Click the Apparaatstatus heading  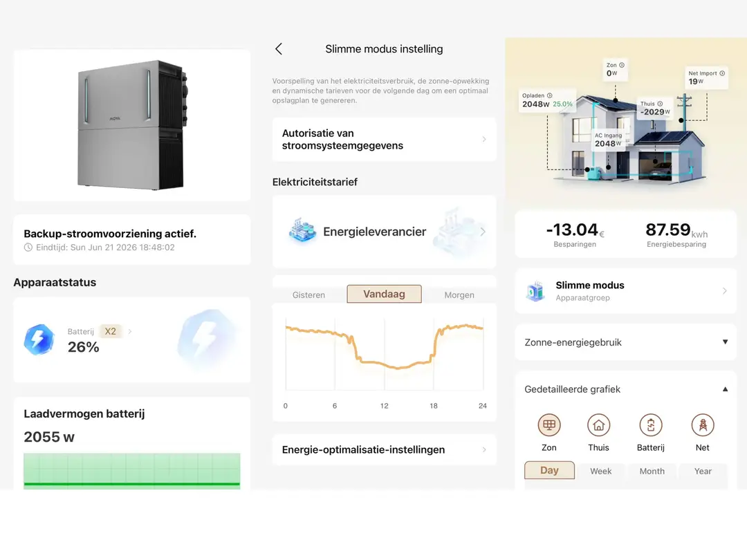point(55,282)
